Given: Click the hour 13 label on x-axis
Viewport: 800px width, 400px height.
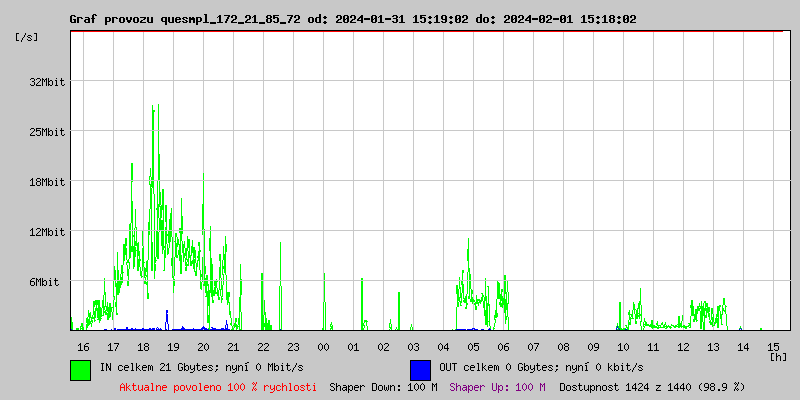Looking at the screenshot, I should [713, 346].
